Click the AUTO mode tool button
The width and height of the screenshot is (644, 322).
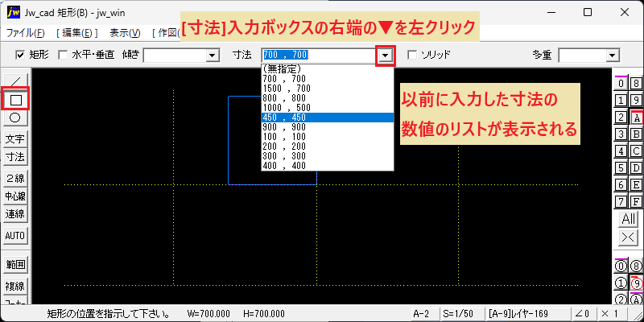15,236
